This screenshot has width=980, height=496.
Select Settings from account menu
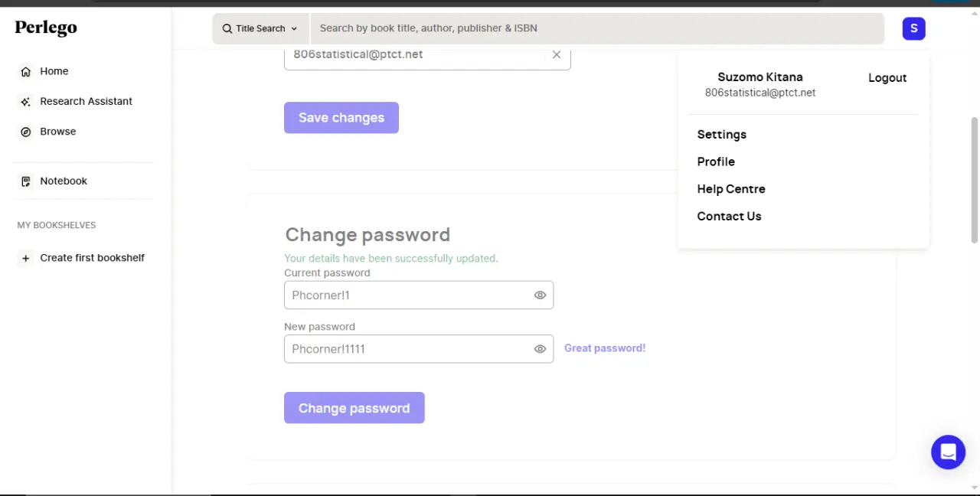coord(721,135)
